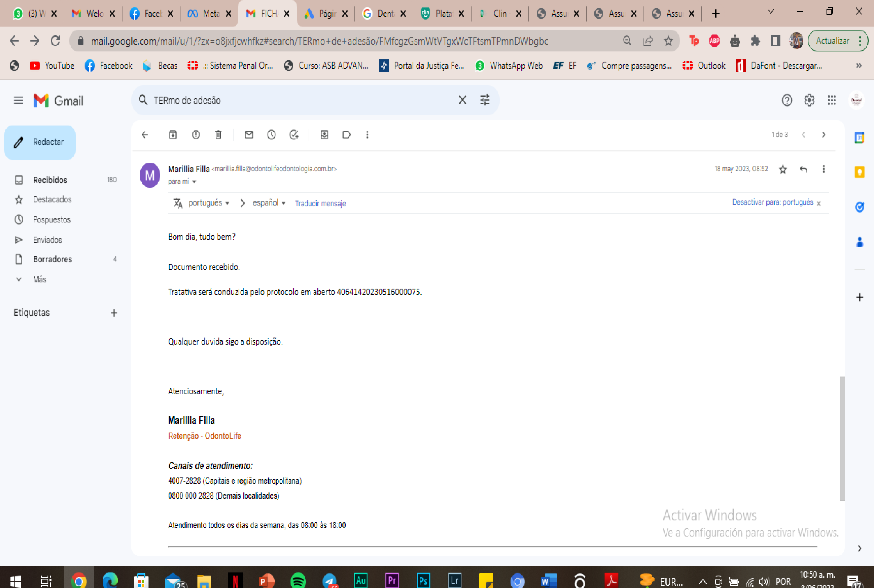This screenshot has width=878, height=588.
Task: Click the Redactar compose button
Action: tap(40, 142)
